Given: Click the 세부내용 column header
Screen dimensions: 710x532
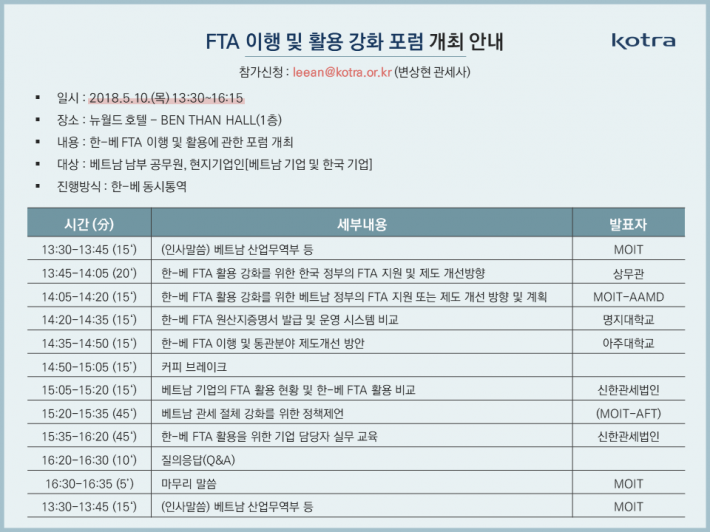Looking at the screenshot, I should tap(362, 224).
